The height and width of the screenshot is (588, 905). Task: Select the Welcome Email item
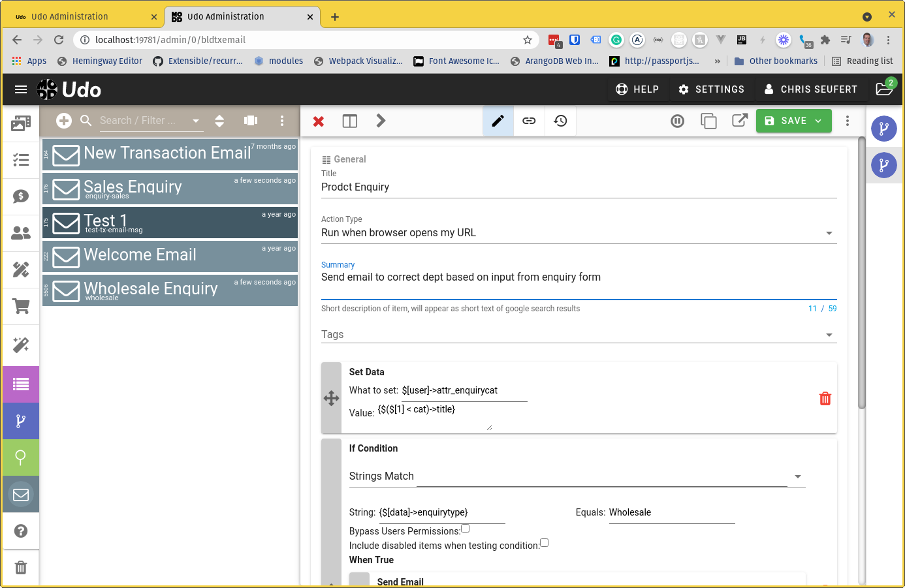tap(170, 256)
